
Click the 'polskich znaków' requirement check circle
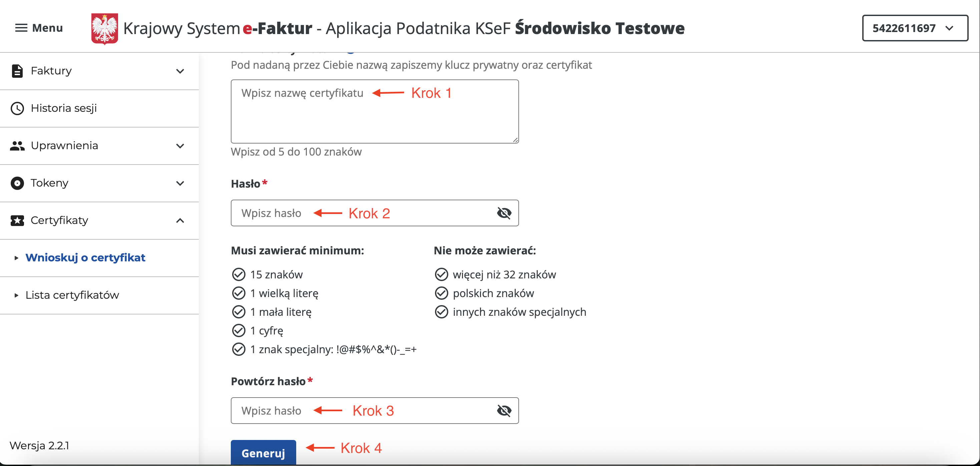pos(441,293)
